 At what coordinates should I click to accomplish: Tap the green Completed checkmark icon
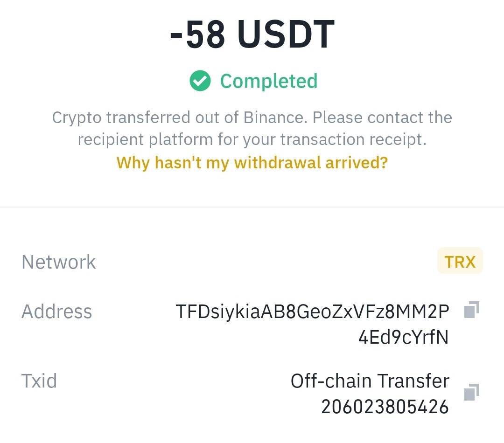200,81
